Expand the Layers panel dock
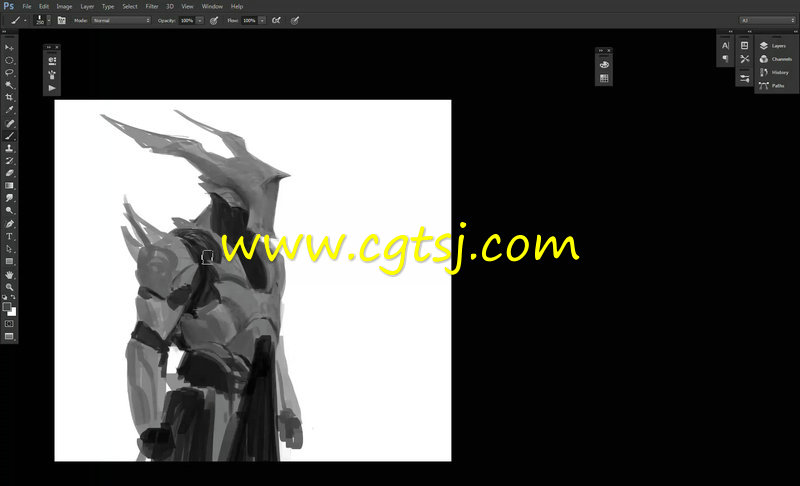This screenshot has height=486, width=800. point(795,32)
